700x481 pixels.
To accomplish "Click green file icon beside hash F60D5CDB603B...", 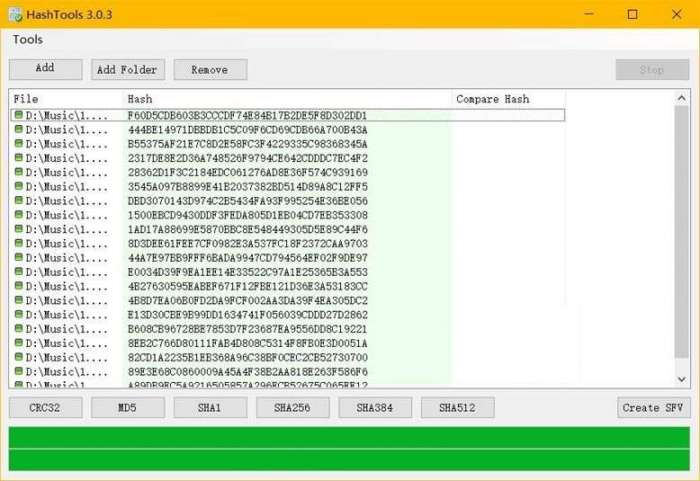I will [19, 115].
